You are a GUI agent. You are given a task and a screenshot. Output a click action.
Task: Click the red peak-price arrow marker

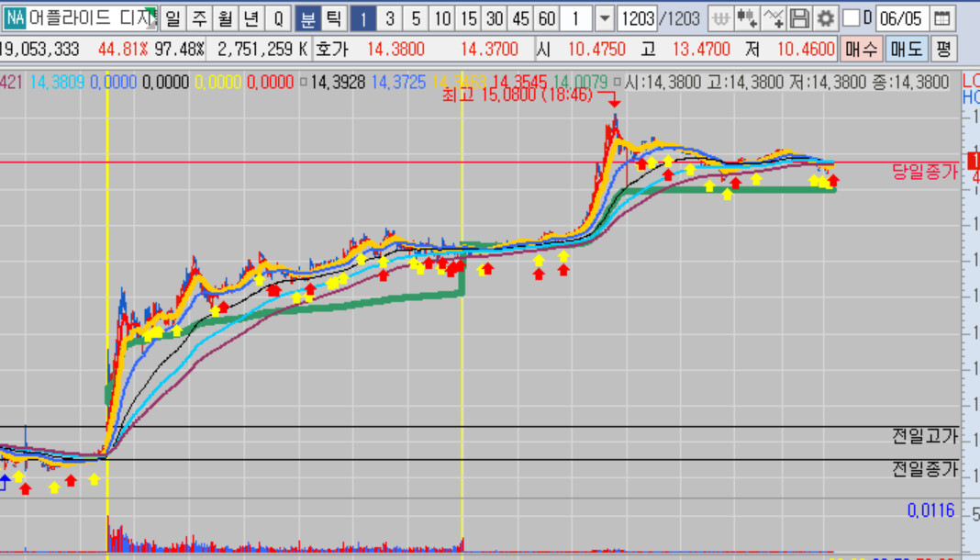(614, 100)
